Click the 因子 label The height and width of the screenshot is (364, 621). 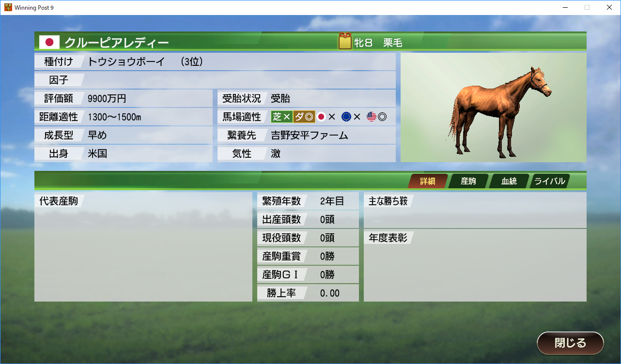59,80
